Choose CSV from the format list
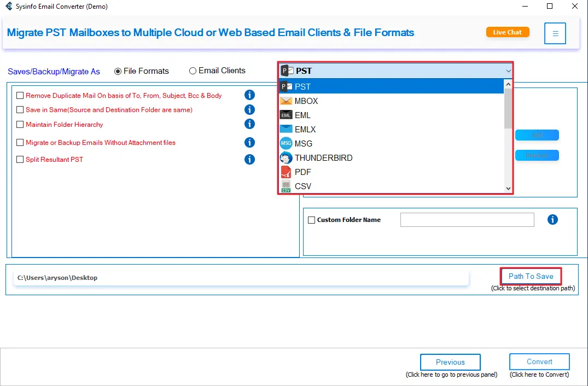588x386 pixels. tap(302, 186)
